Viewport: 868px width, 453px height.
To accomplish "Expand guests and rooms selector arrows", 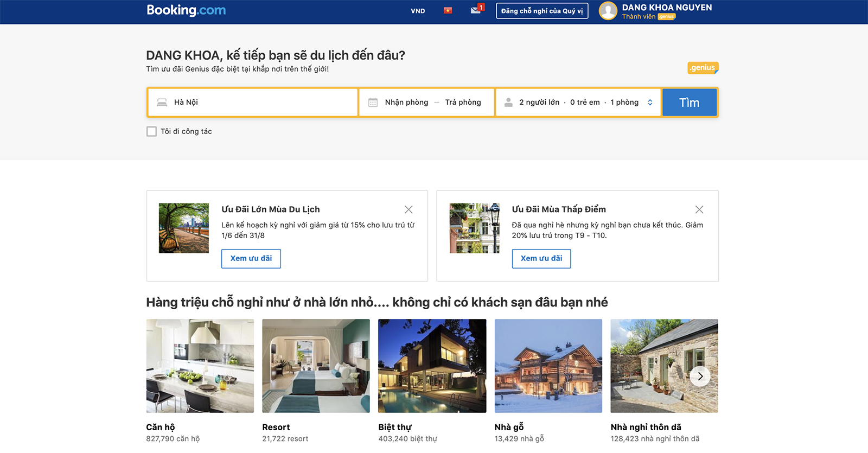I will click(650, 102).
